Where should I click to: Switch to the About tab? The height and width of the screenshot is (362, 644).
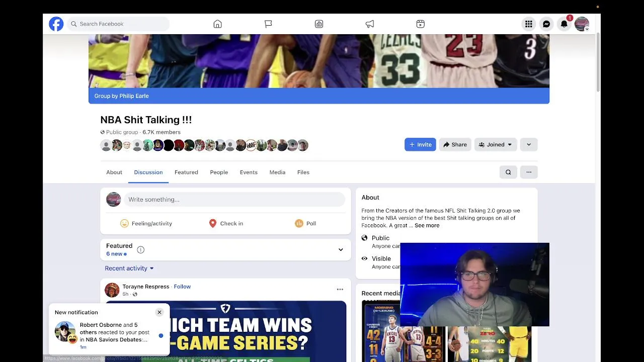[114, 172]
